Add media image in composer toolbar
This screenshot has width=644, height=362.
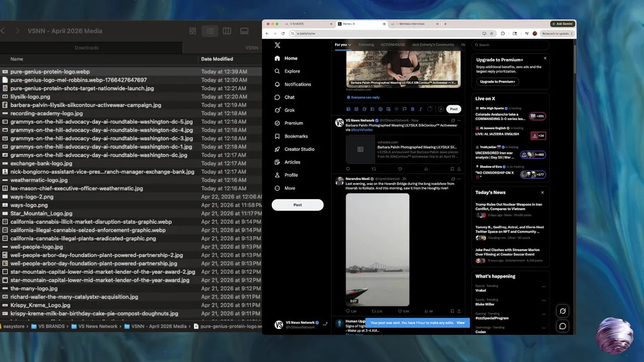point(348,109)
